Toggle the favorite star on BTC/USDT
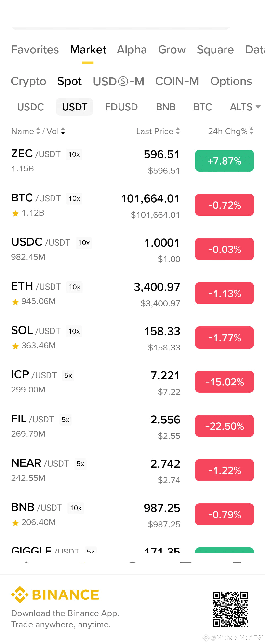The image size is (265, 644). coord(15,213)
